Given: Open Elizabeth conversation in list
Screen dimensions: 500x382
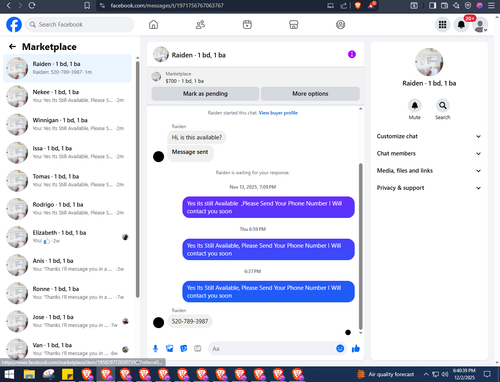Looking at the screenshot, I should 68,237.
